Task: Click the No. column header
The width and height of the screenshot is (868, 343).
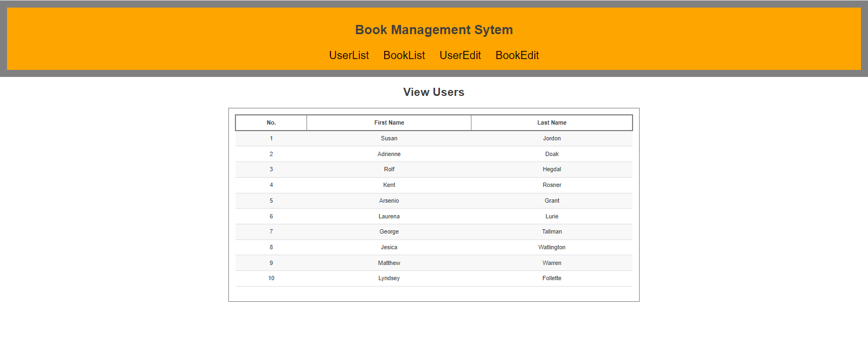Action: (x=271, y=122)
